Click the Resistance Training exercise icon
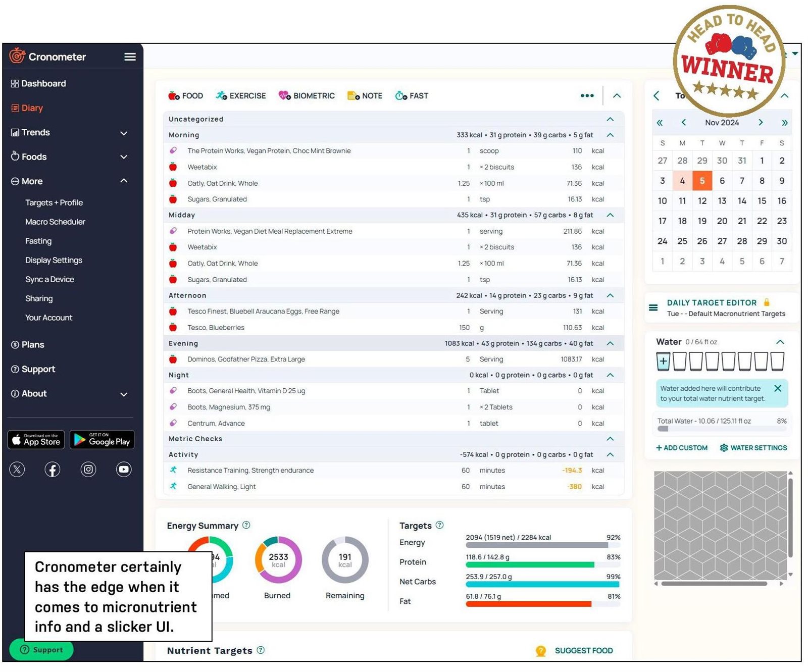This screenshot has height=672, width=808. (x=173, y=470)
